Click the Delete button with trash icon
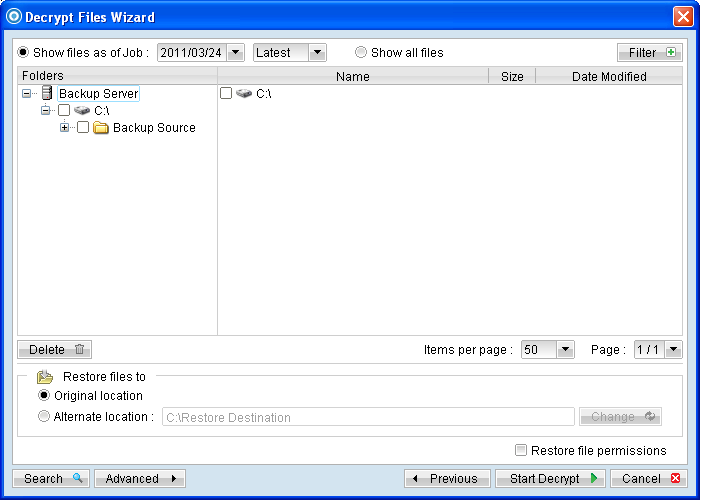Image resolution: width=708 pixels, height=500 pixels. coord(55,350)
